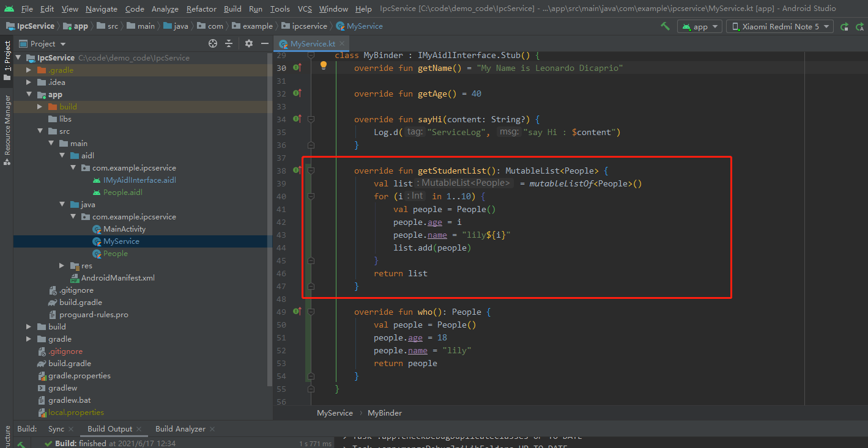Collapse the src folder in tree
Image resolution: width=868 pixels, height=448 pixels.
pos(40,131)
